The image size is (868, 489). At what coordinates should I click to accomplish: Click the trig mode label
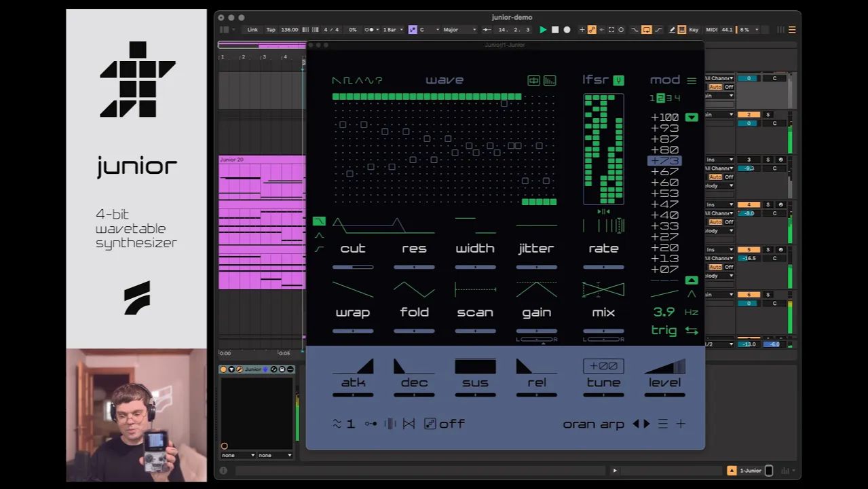pos(664,331)
